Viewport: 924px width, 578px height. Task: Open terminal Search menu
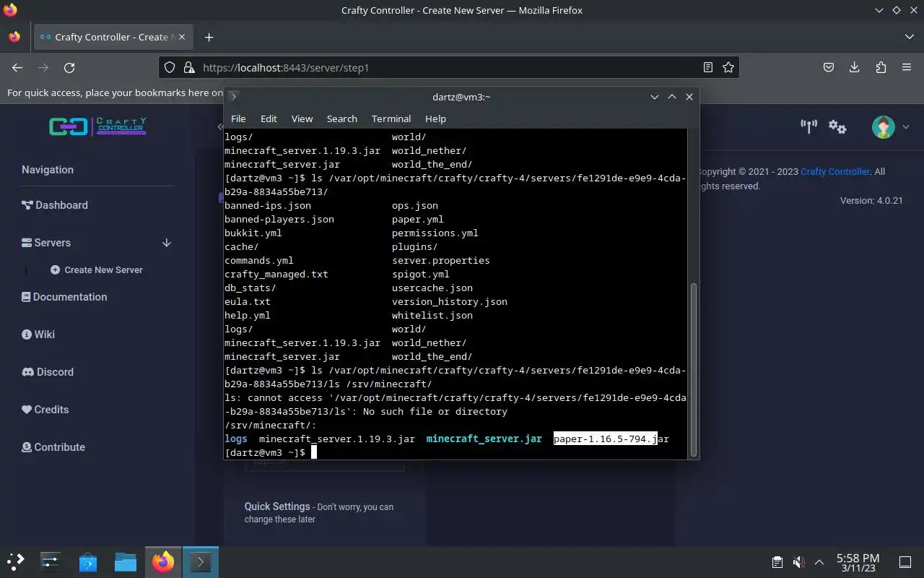(342, 118)
